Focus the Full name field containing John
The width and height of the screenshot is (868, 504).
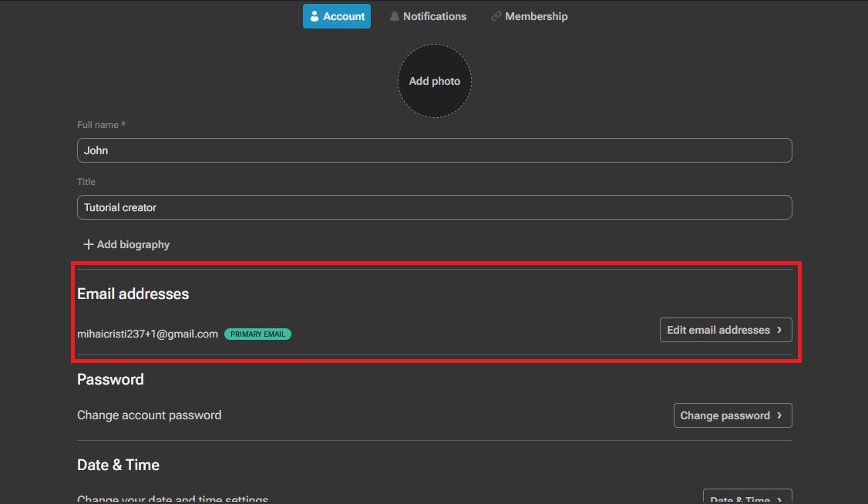(435, 150)
